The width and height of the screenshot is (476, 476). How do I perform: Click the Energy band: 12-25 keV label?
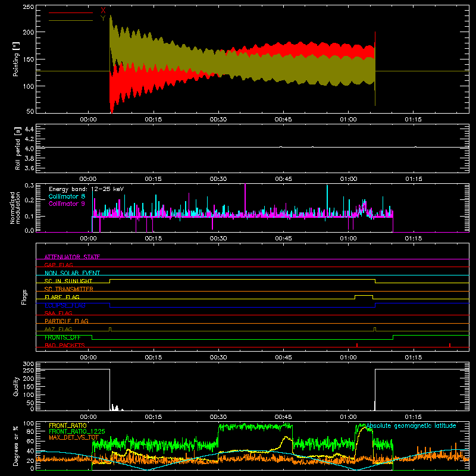click(86, 189)
